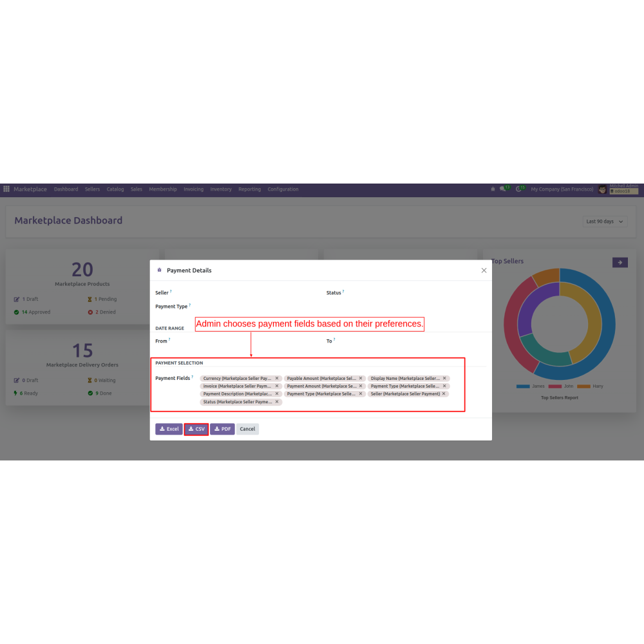Open the Configuration menu
This screenshot has width=644, height=644.
pyautogui.click(x=283, y=189)
